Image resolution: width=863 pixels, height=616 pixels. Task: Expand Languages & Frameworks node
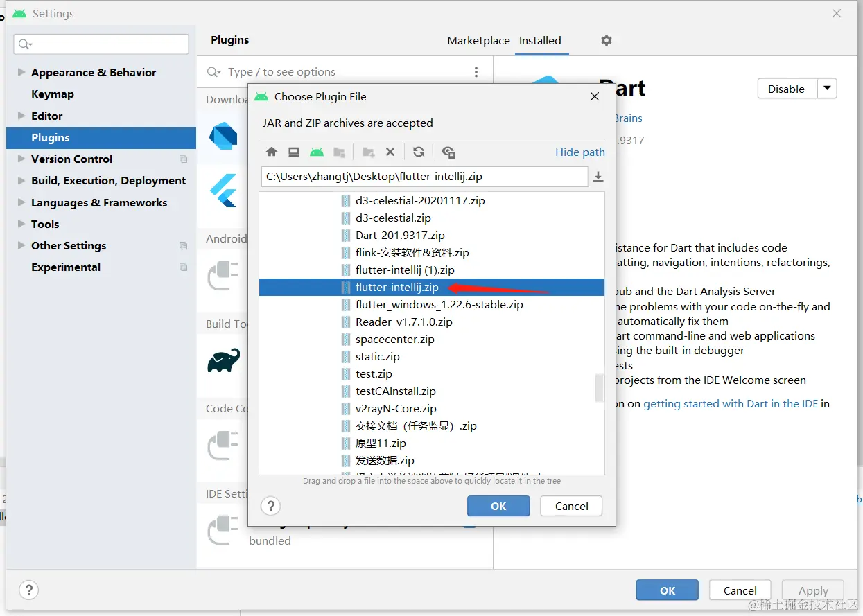pos(21,202)
